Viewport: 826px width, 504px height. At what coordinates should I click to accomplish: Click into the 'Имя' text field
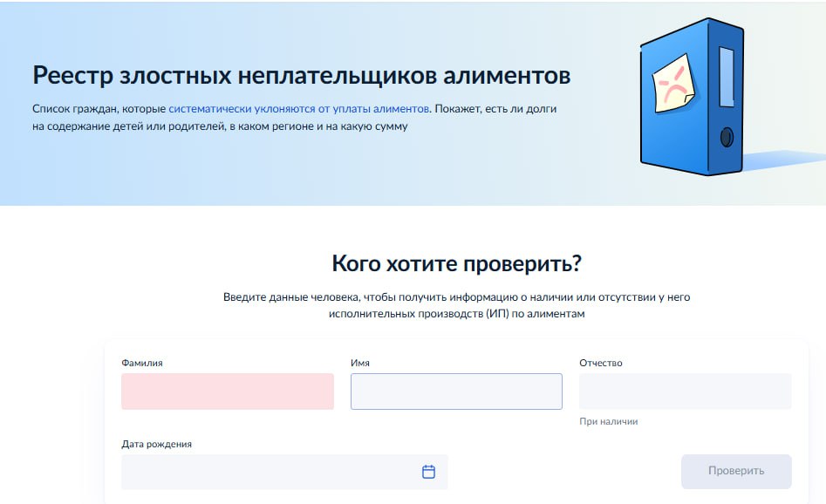(x=456, y=392)
